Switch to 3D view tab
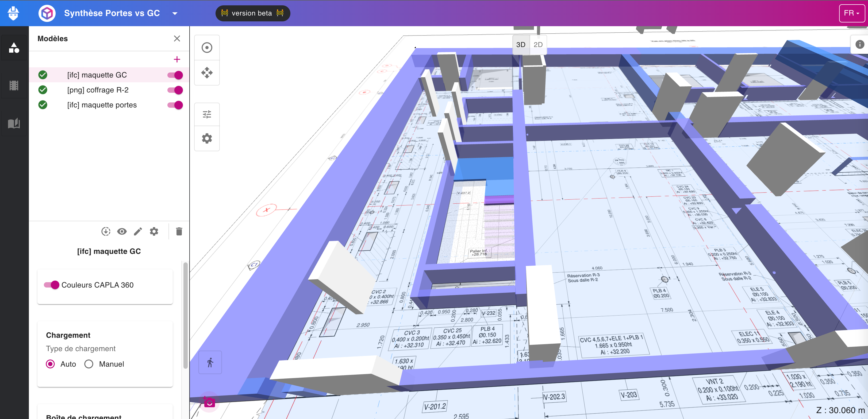This screenshot has height=419, width=868. coord(521,44)
